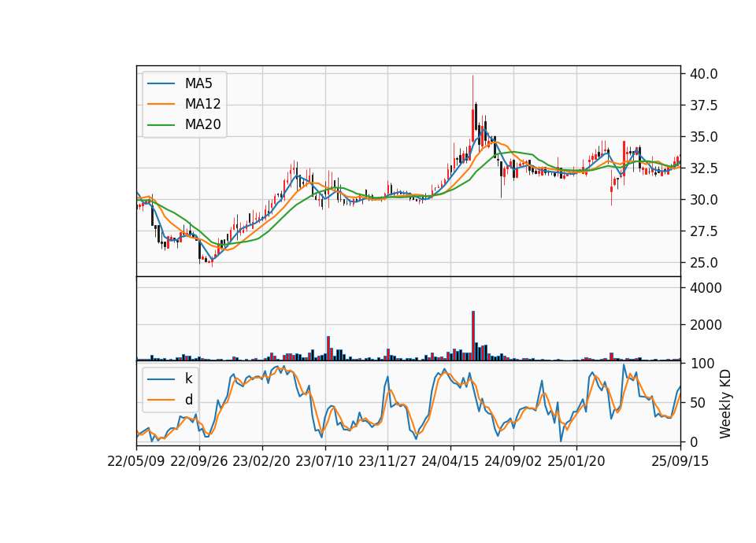This screenshot has height=543, width=756.
Task: Click the 40.0 price axis label
Action: tap(703, 74)
